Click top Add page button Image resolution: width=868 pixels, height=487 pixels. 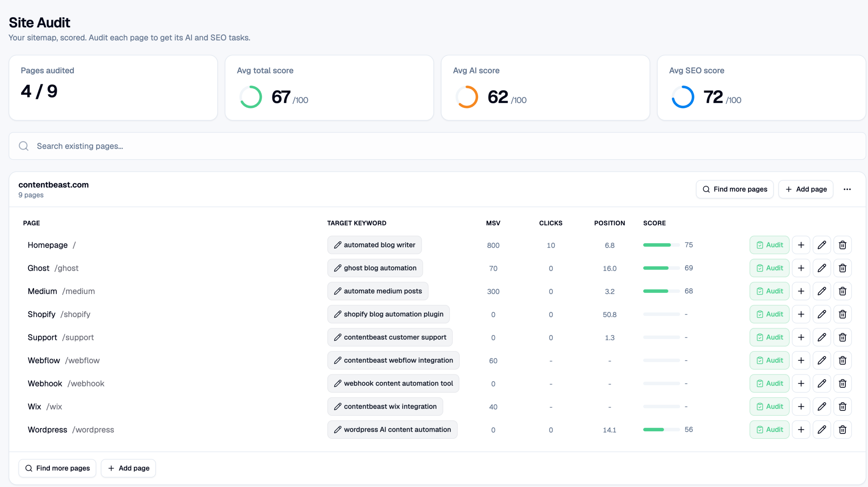tap(806, 189)
